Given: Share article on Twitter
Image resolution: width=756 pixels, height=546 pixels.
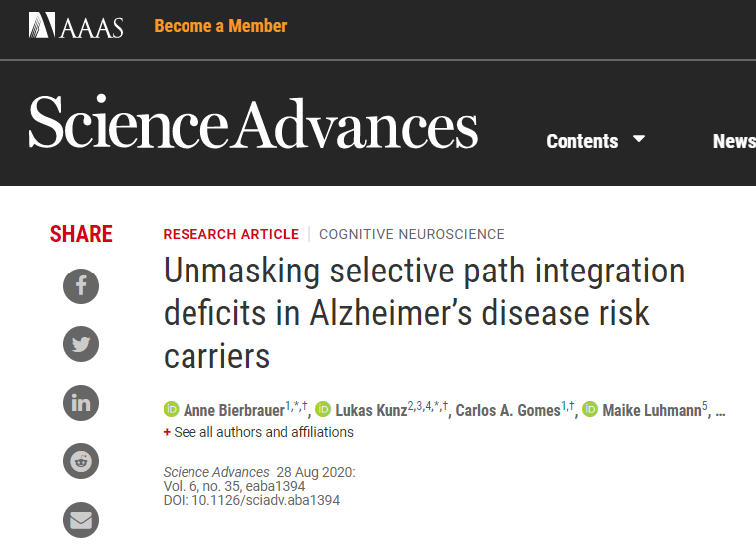Looking at the screenshot, I should click(x=81, y=345).
